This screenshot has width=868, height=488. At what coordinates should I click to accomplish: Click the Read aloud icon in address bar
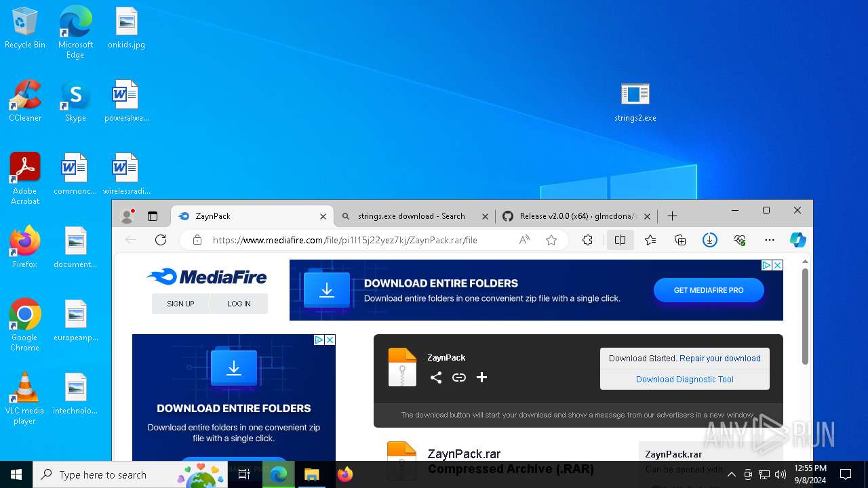524,240
